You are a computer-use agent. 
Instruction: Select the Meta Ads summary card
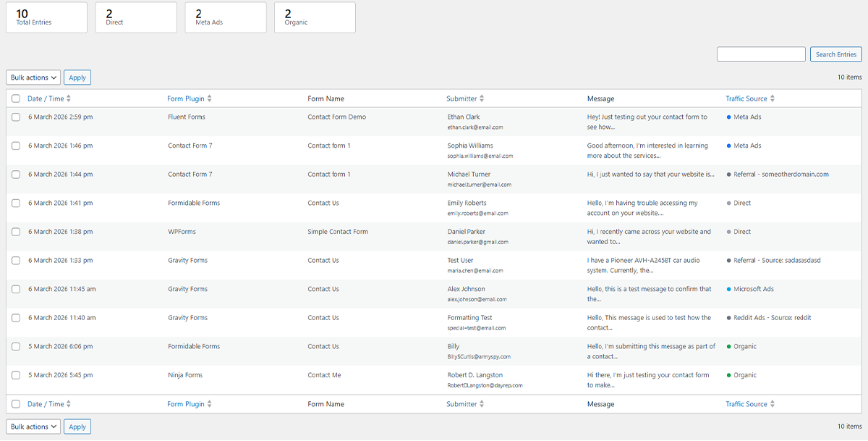(225, 17)
